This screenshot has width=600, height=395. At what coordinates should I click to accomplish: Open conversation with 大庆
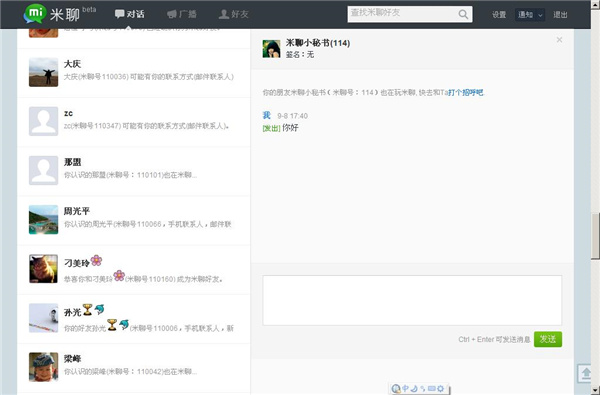pyautogui.click(x=134, y=73)
